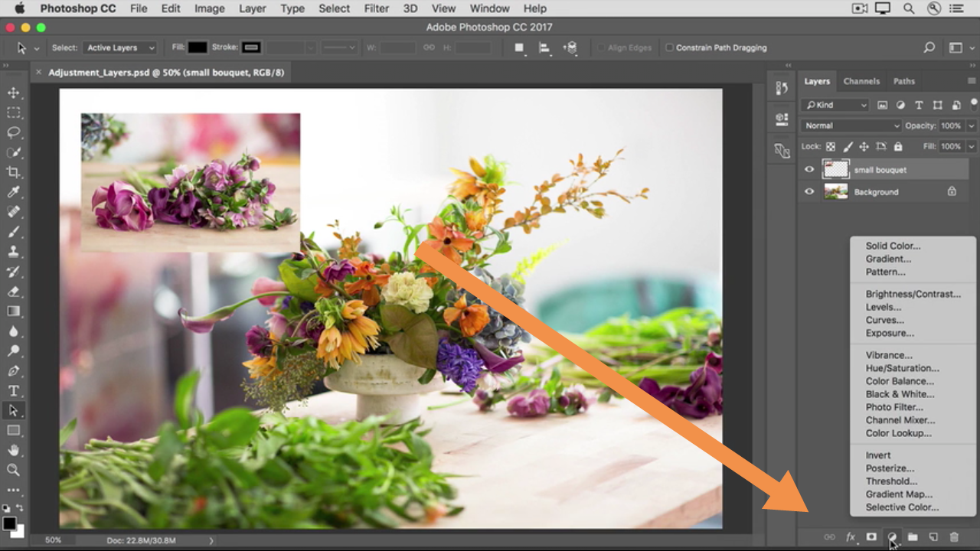
Task: Click the Fill color swatch in options bar
Action: pyautogui.click(x=198, y=47)
